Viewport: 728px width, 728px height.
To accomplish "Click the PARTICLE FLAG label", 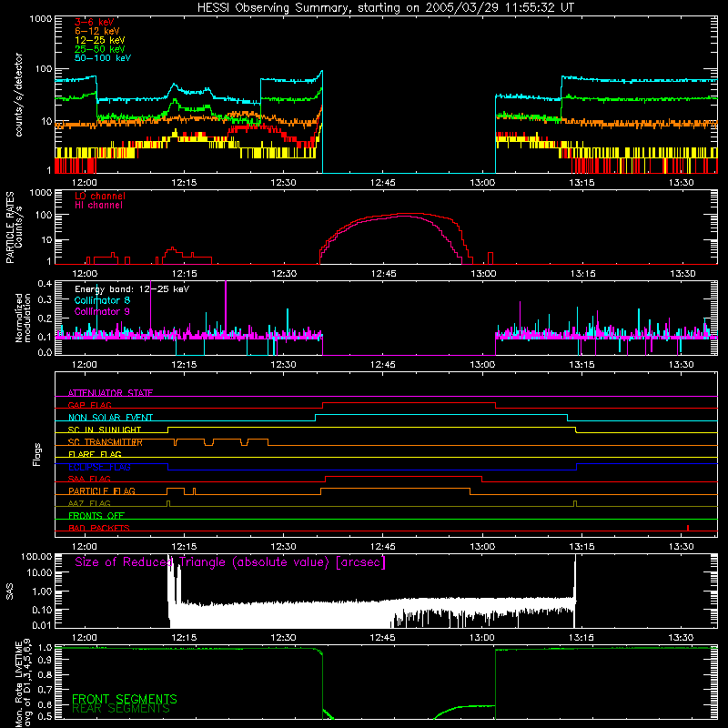I will (102, 490).
